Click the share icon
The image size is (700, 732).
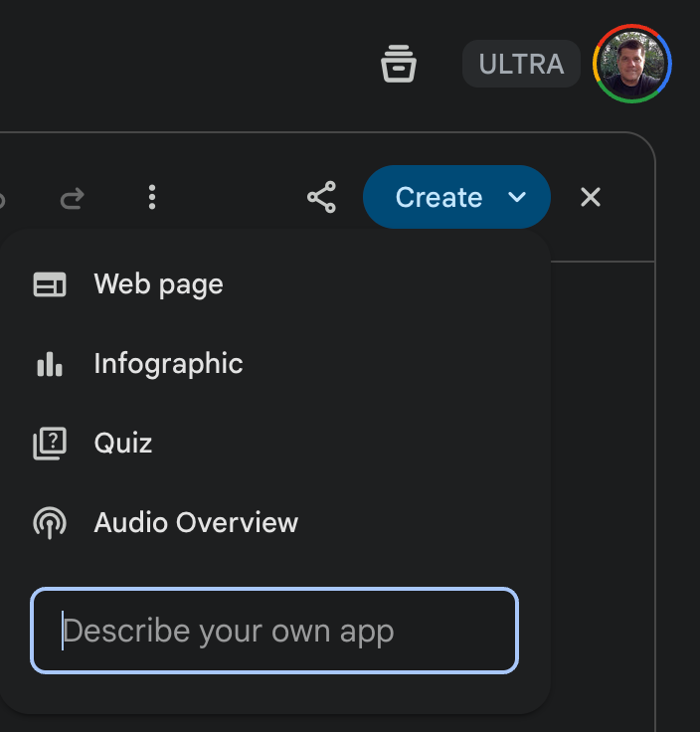321,197
